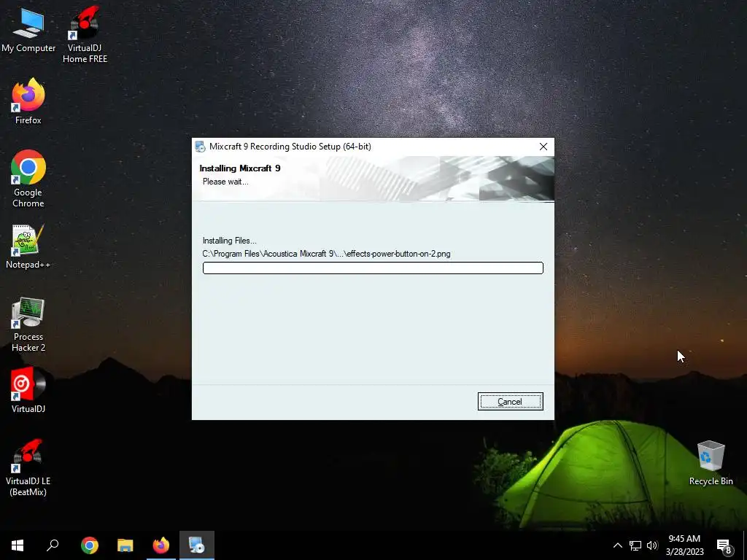
Task: Select the Firefox desktop shortcut
Action: pyautogui.click(x=28, y=101)
